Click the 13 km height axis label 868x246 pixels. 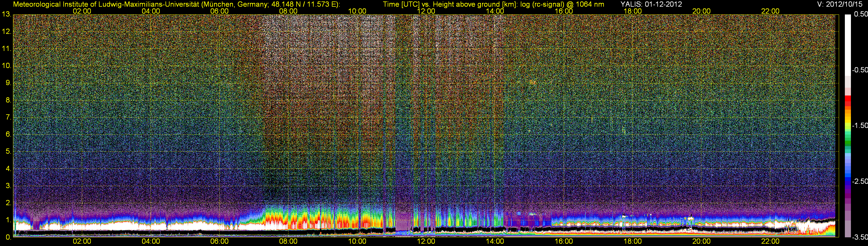6,14
